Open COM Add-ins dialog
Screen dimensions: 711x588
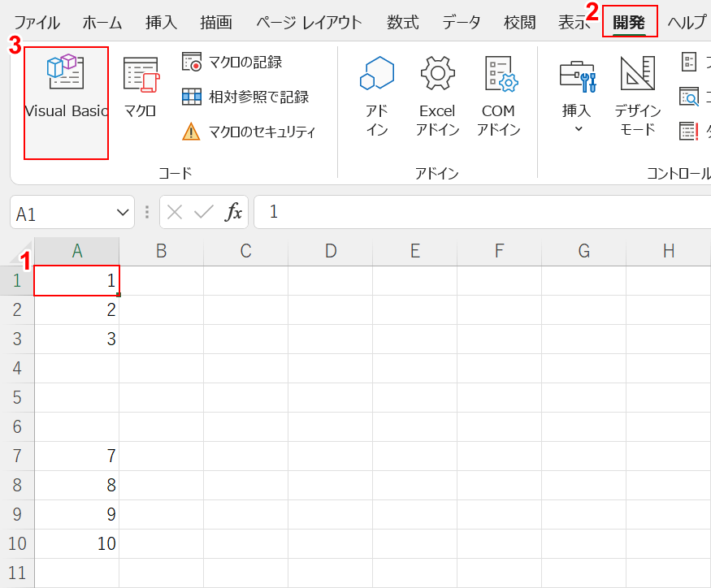pos(498,95)
